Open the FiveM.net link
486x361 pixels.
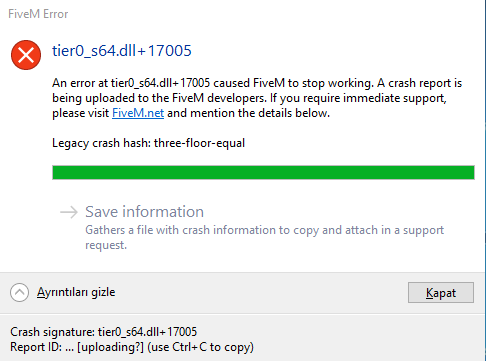(138, 113)
